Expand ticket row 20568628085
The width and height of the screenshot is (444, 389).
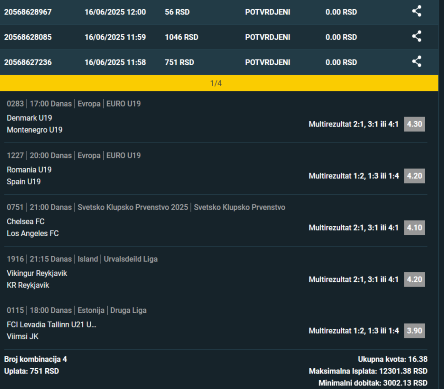tap(219, 37)
